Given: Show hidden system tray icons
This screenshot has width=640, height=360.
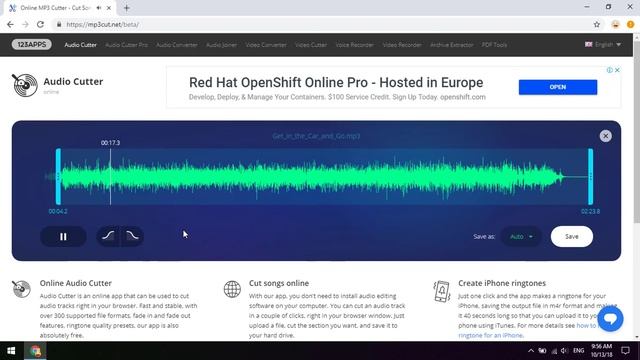Looking at the screenshot, I should 531,351.
